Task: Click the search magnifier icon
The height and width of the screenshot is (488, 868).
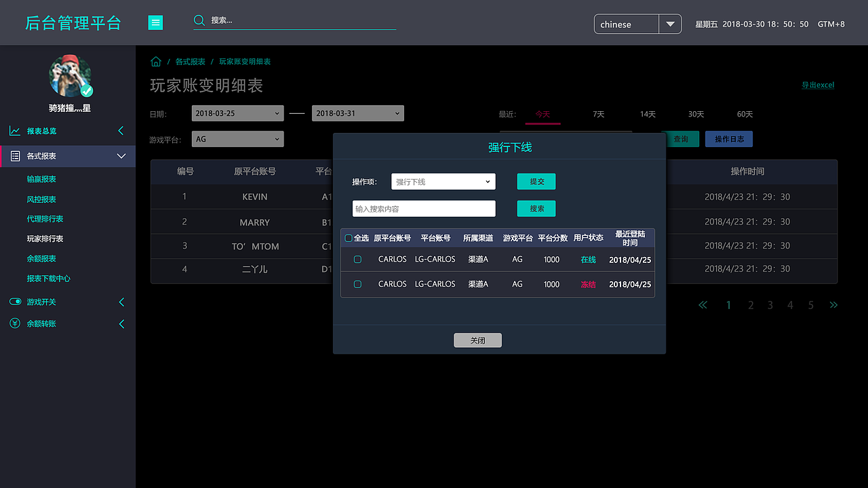Action: click(198, 20)
